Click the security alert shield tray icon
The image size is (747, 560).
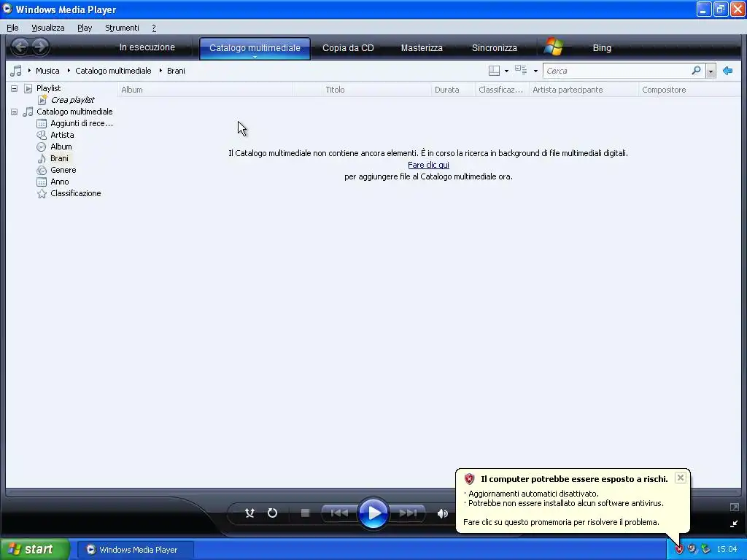[679, 550]
